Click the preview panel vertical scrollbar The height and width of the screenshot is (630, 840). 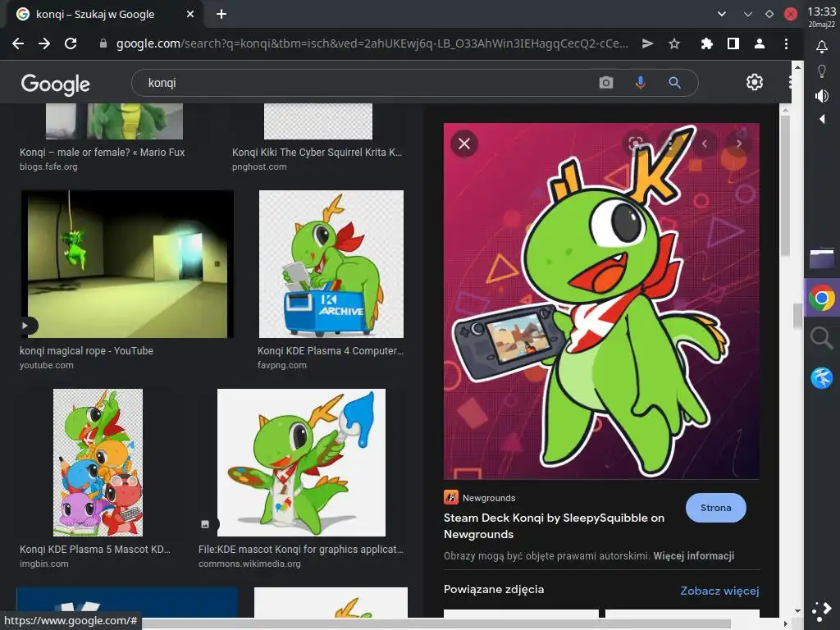(785, 185)
